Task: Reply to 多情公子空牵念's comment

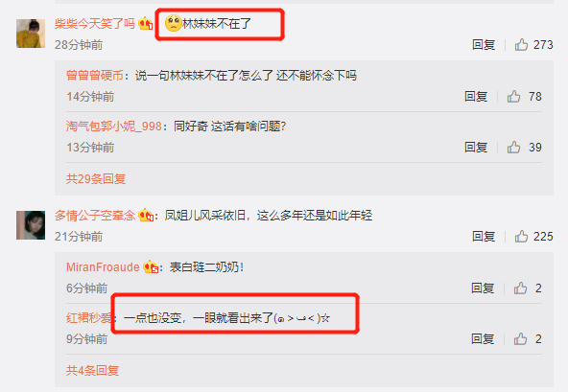Action: coord(484,237)
